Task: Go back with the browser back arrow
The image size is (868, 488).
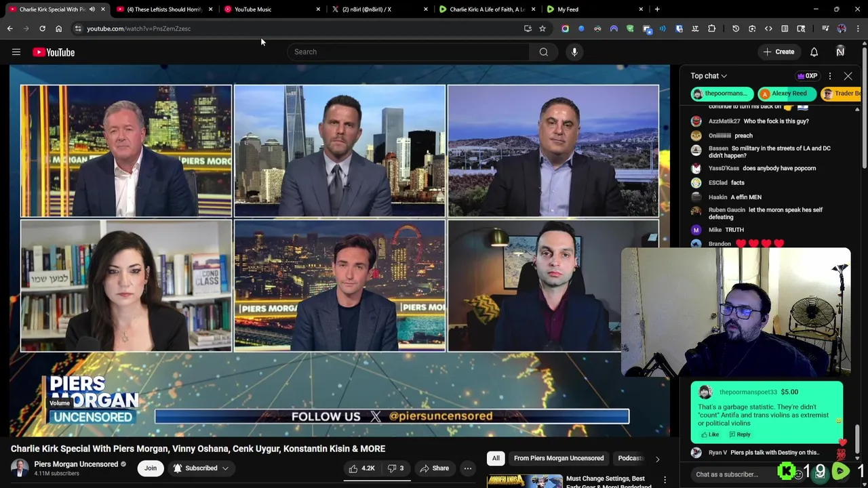Action: (x=10, y=28)
